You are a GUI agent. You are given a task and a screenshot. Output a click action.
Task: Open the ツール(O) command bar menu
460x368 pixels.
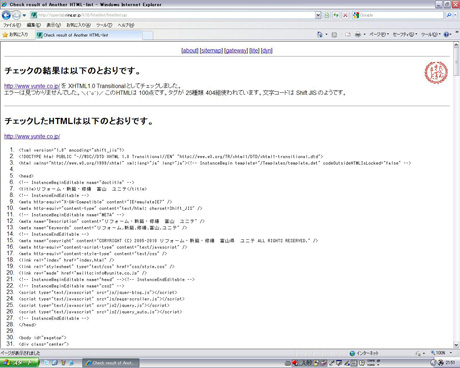(431, 34)
